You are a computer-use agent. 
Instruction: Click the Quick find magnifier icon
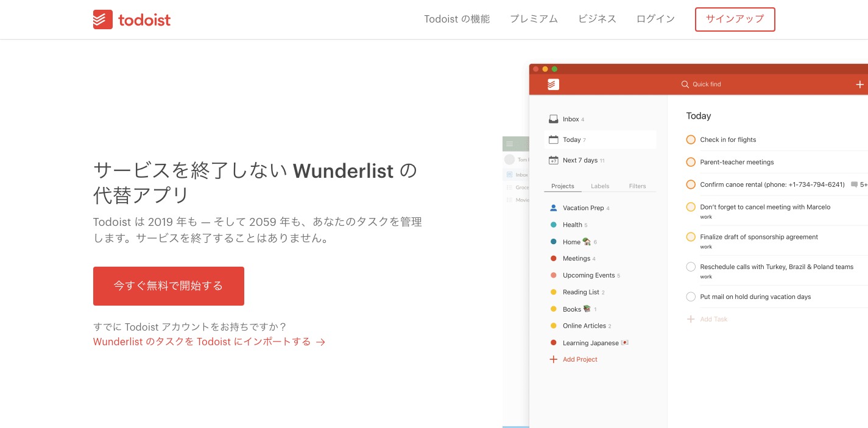[685, 84]
